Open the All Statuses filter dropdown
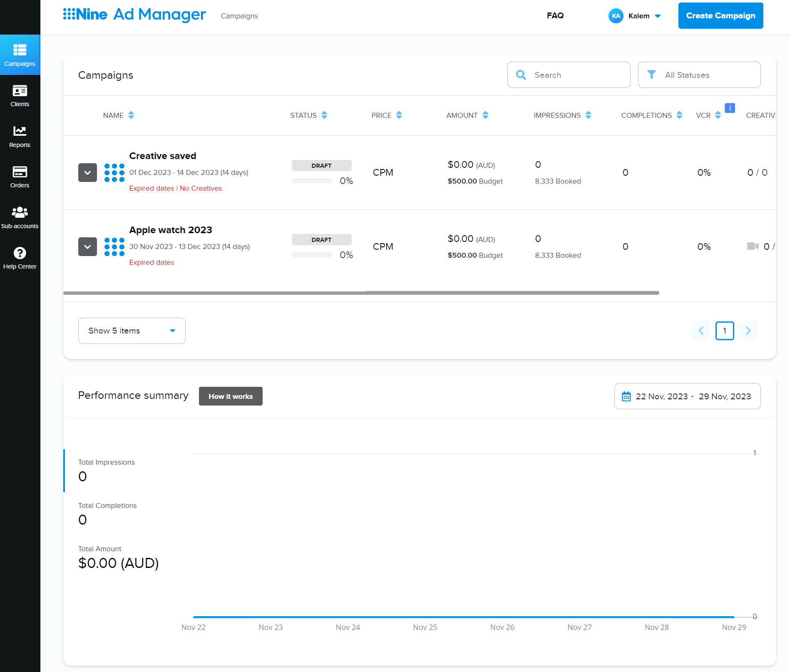The height and width of the screenshot is (672, 790). click(699, 75)
